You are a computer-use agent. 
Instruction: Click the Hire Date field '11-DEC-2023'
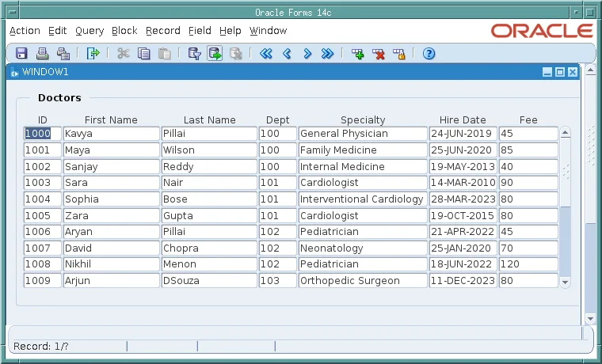pos(463,280)
